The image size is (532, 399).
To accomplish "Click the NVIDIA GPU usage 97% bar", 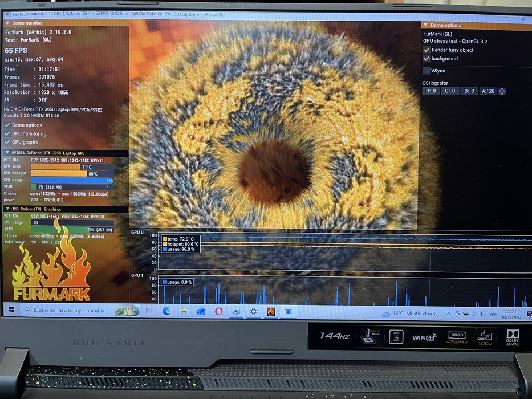I will pos(72,181).
